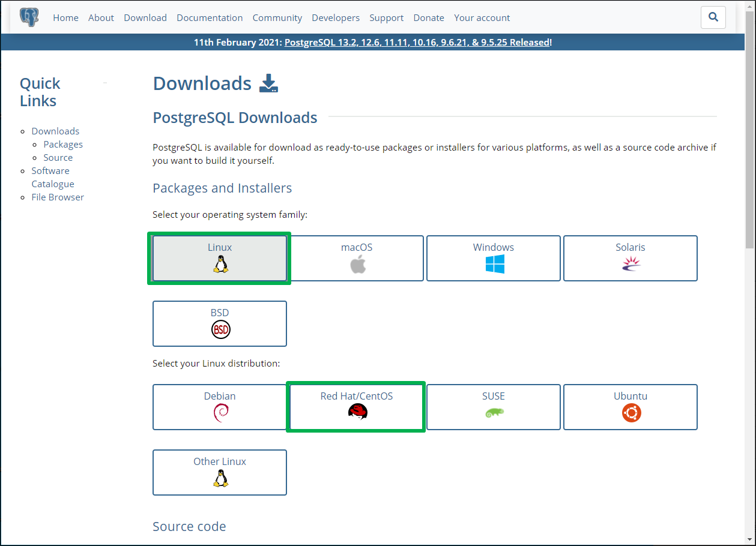Choose the macOS label
756x546 pixels.
[357, 247]
